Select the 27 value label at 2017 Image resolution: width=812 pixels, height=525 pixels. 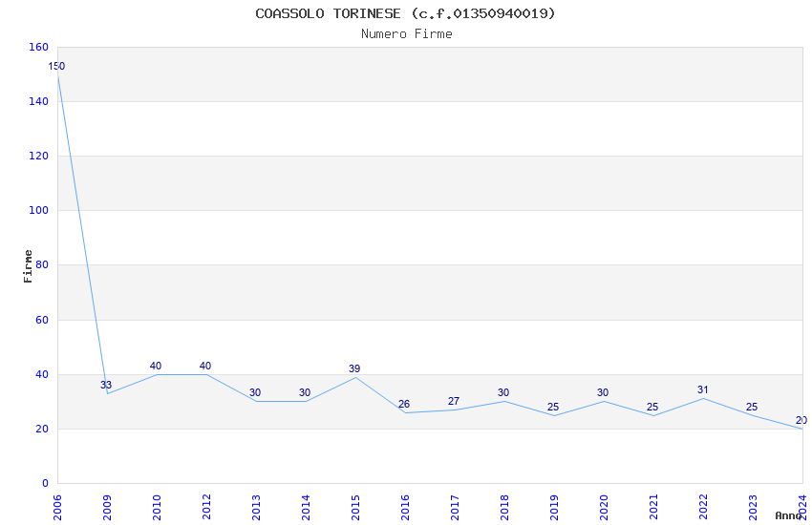pos(454,401)
